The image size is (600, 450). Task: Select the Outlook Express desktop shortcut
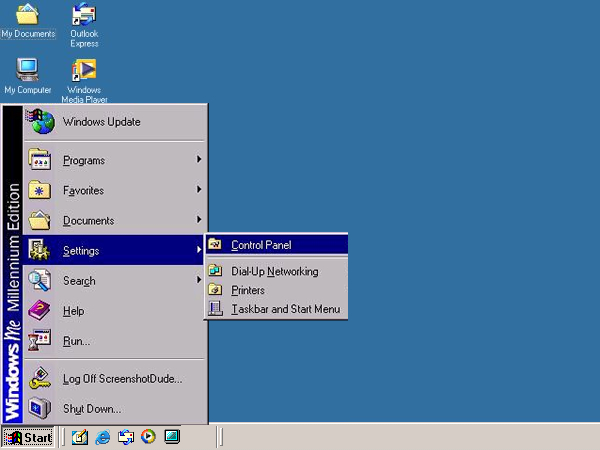[x=84, y=25]
